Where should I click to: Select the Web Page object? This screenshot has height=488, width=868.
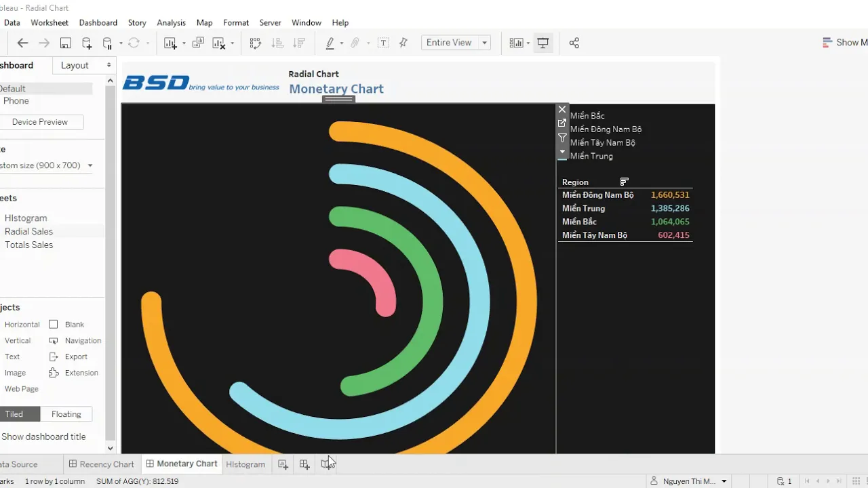[22, 389]
